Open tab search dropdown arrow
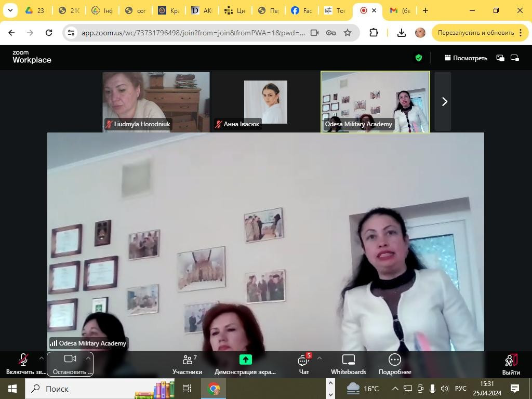 tap(10, 10)
